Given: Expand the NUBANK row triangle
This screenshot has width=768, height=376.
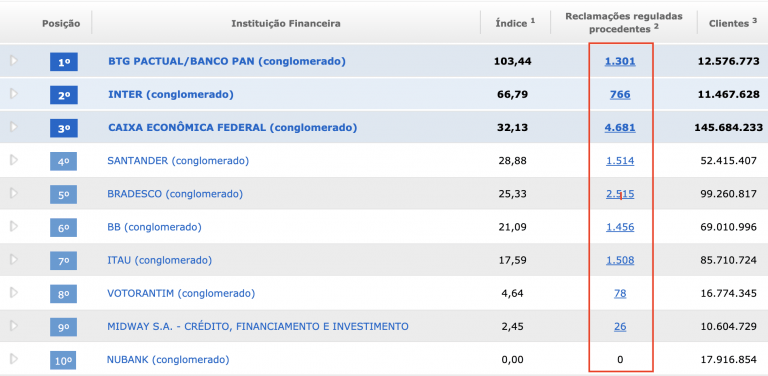Looking at the screenshot, I should 14,359.
